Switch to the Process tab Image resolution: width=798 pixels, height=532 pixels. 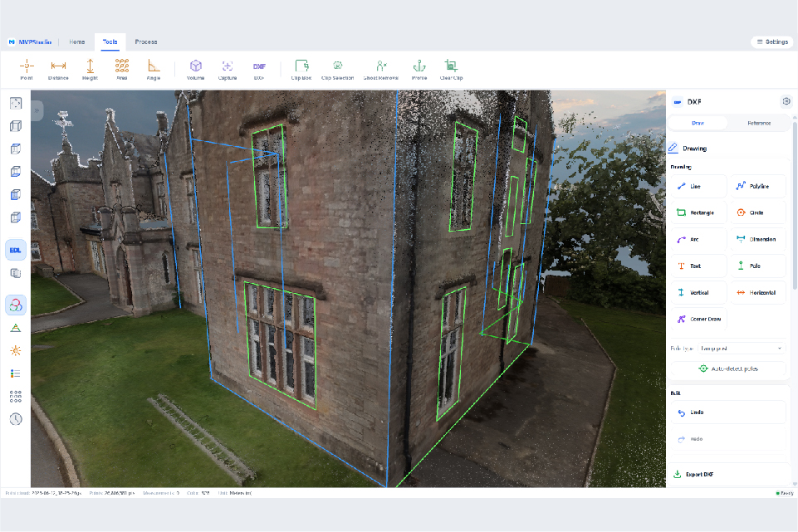146,41
